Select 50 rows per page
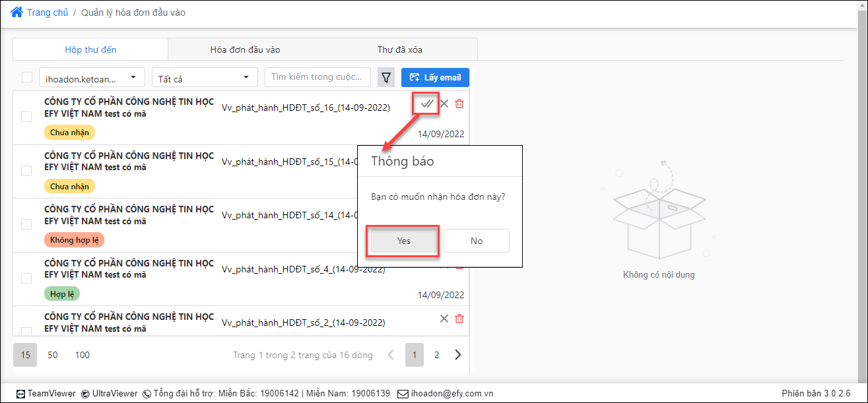The width and height of the screenshot is (868, 403). pyautogui.click(x=53, y=355)
